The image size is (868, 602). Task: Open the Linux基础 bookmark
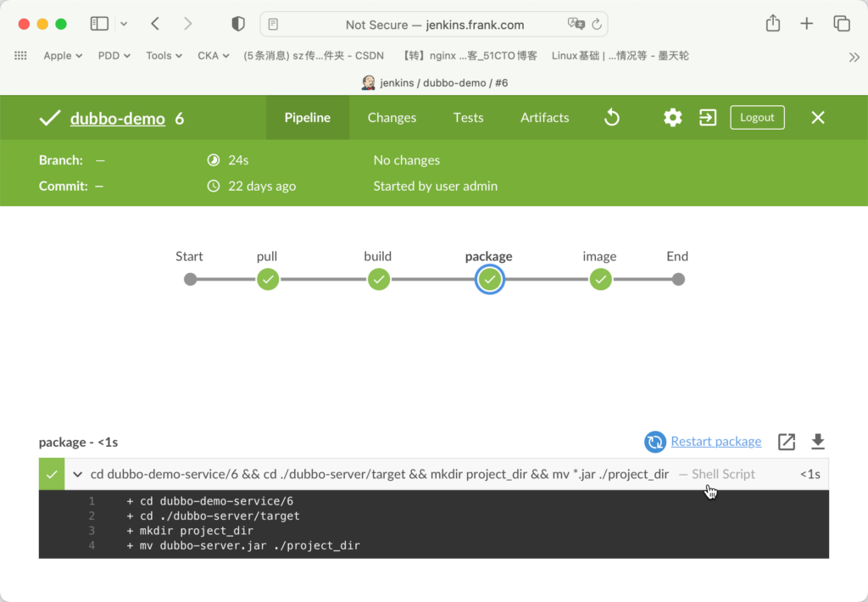[620, 55]
